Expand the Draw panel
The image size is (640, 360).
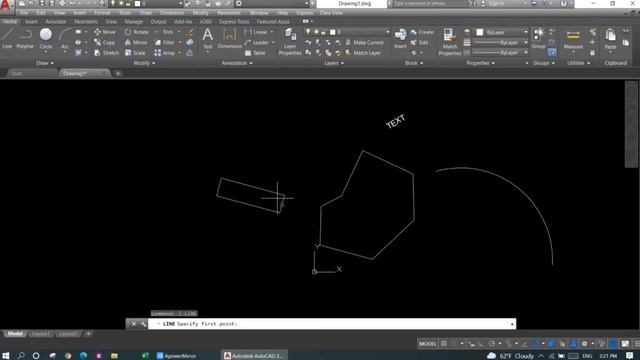tap(45, 63)
